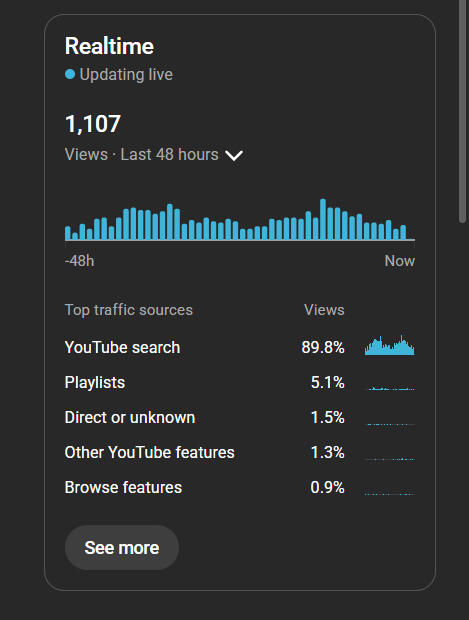
Task: Click the page vertical scrollbar thumb
Action: [x=463, y=111]
